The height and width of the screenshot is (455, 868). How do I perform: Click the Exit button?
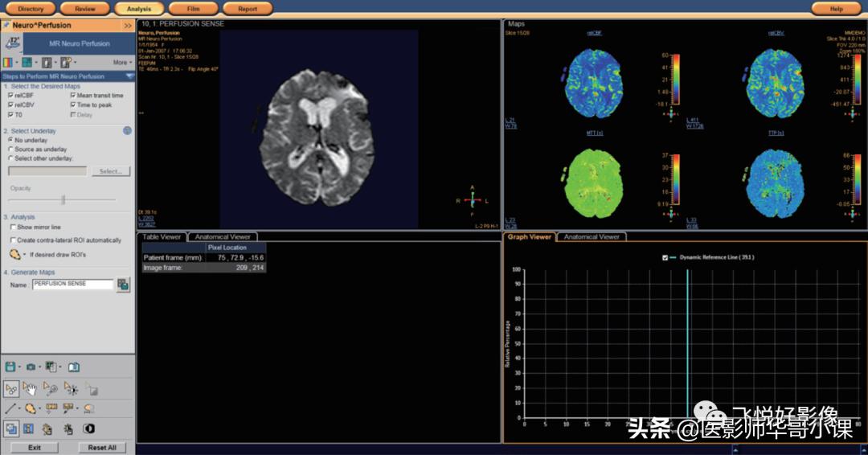pos(35,447)
